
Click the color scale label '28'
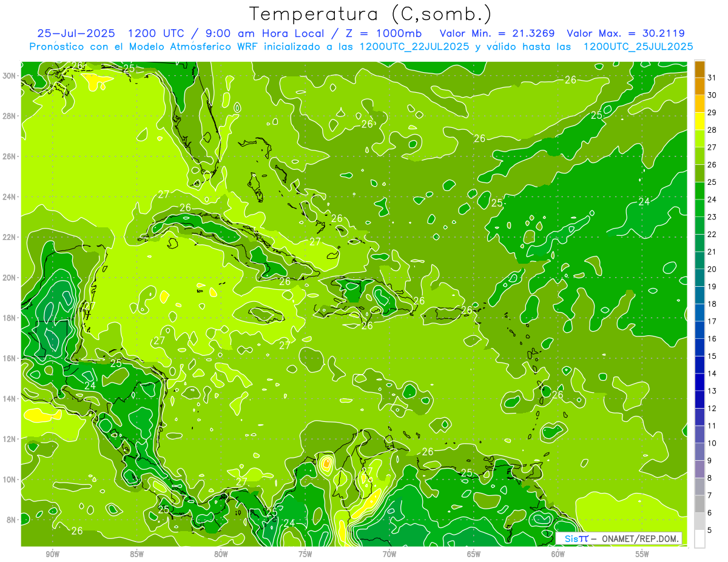[712, 130]
